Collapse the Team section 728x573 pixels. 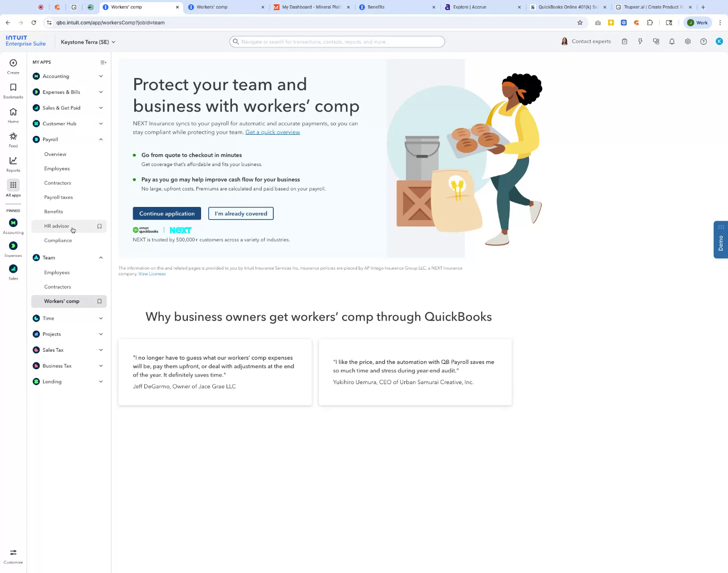pyautogui.click(x=101, y=258)
